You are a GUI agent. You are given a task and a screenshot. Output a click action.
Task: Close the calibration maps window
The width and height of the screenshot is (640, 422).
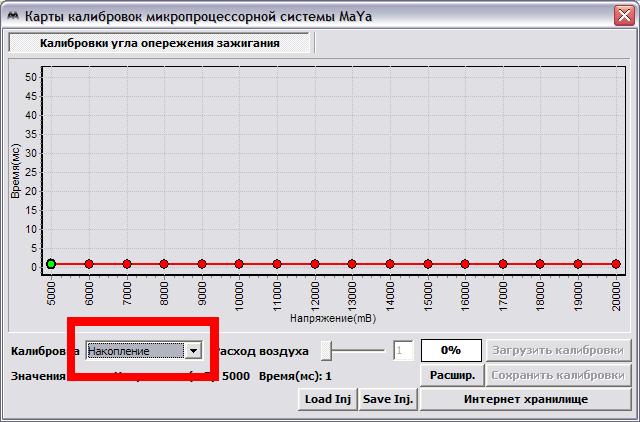click(x=622, y=12)
